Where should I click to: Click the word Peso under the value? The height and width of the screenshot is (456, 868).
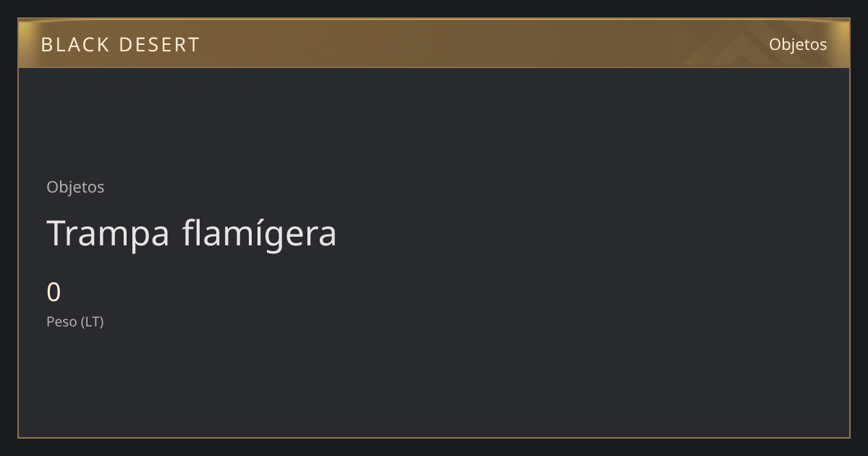(61, 321)
